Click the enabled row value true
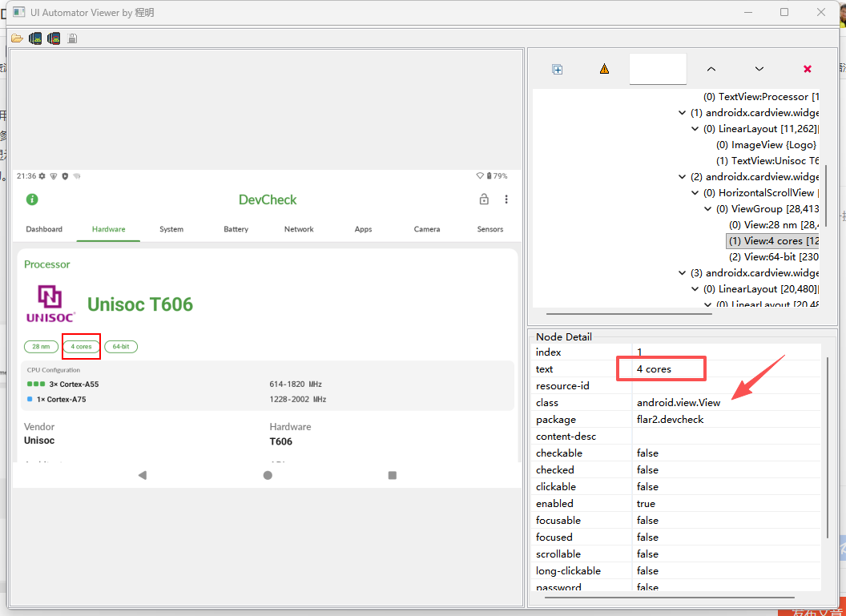 pyautogui.click(x=646, y=503)
